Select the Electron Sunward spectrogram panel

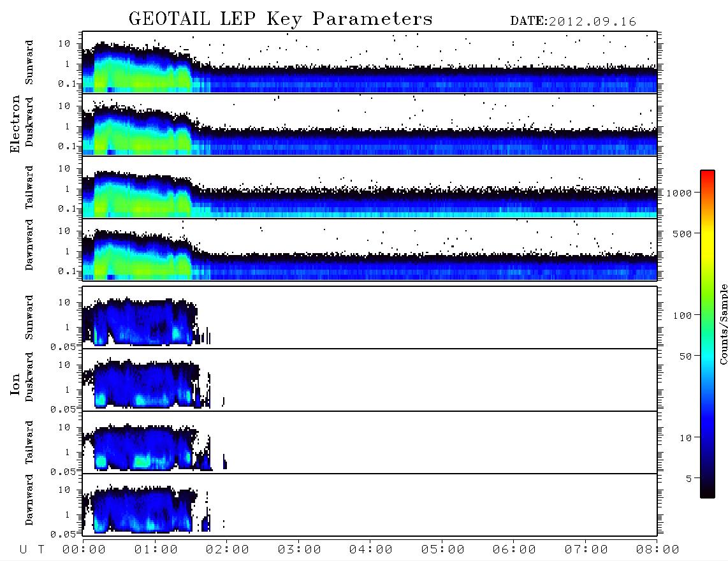pyautogui.click(x=370, y=62)
